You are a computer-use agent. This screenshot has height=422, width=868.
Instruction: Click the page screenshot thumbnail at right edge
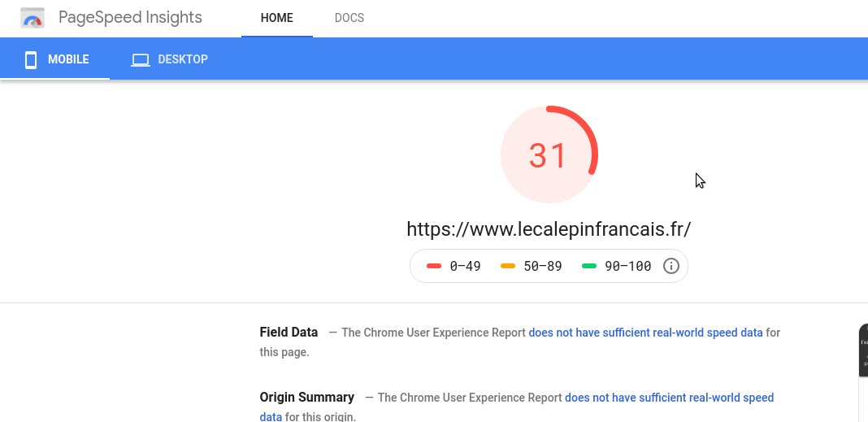(863, 350)
